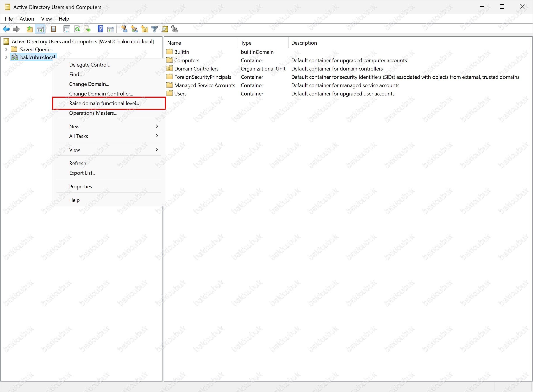Select Find... in the context menu

click(x=109, y=74)
